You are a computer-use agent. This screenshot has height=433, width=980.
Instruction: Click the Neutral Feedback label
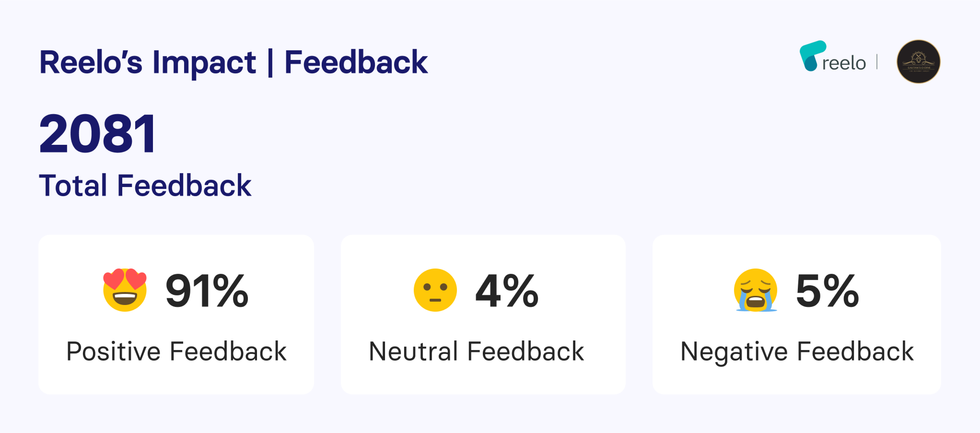point(476,351)
